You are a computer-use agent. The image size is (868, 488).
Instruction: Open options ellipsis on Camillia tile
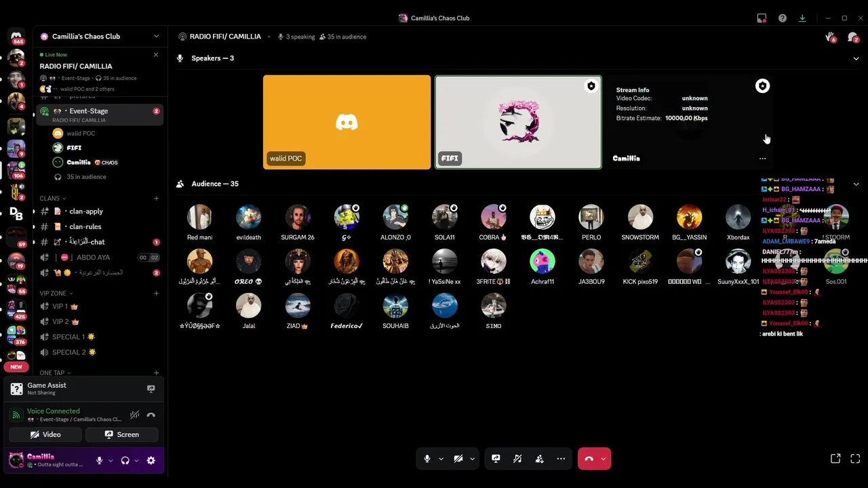(762, 159)
